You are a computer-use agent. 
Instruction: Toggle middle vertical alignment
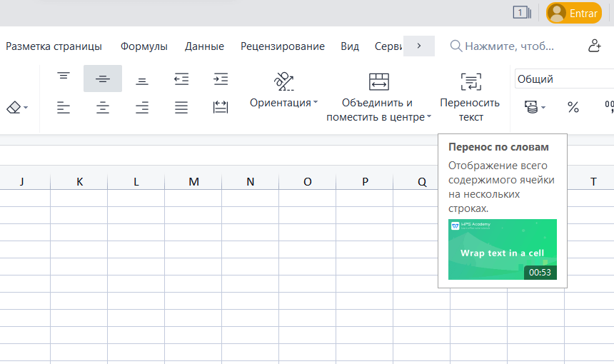pyautogui.click(x=103, y=79)
